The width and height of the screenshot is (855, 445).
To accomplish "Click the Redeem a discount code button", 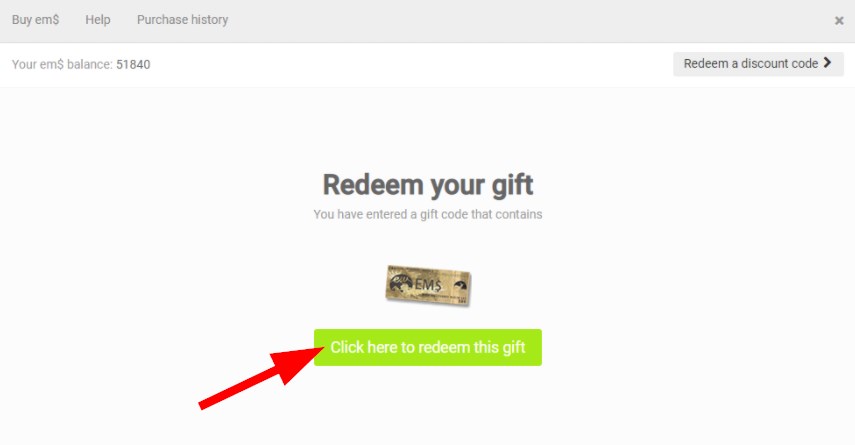I will [758, 64].
